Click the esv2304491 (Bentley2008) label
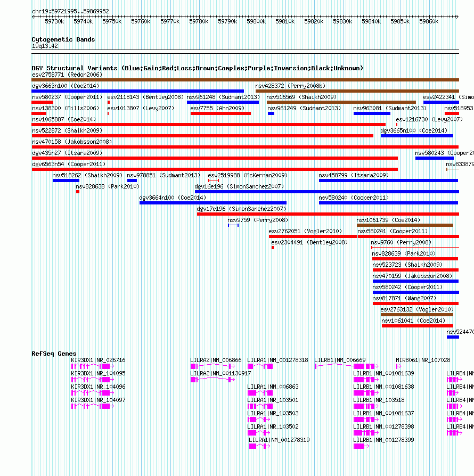 [x=309, y=243]
